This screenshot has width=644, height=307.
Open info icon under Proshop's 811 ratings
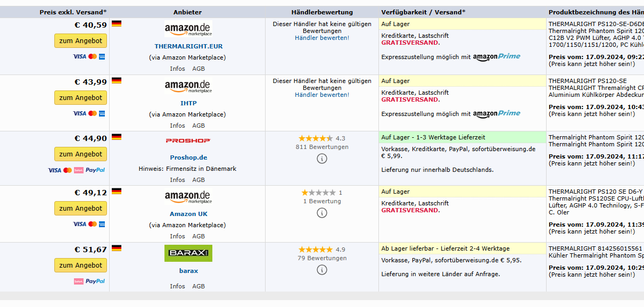tap(322, 159)
